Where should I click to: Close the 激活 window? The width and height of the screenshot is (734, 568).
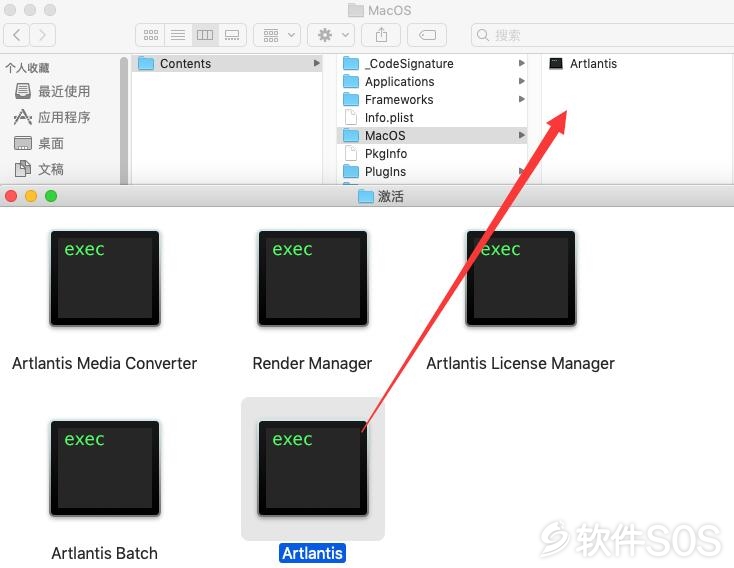(11, 196)
